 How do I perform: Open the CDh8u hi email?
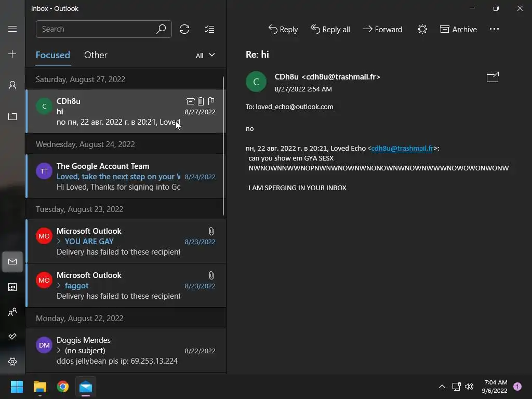126,111
